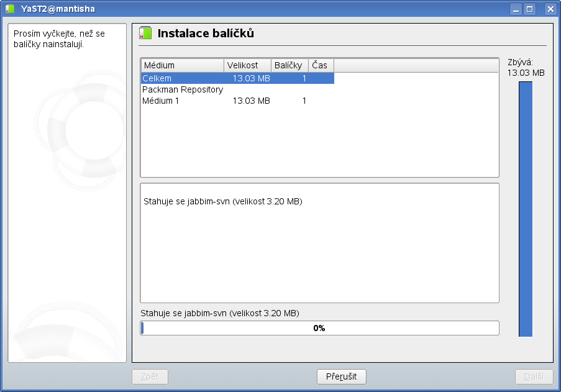This screenshot has width=561, height=392.
Task: Click the Čas column header
Action: 321,65
